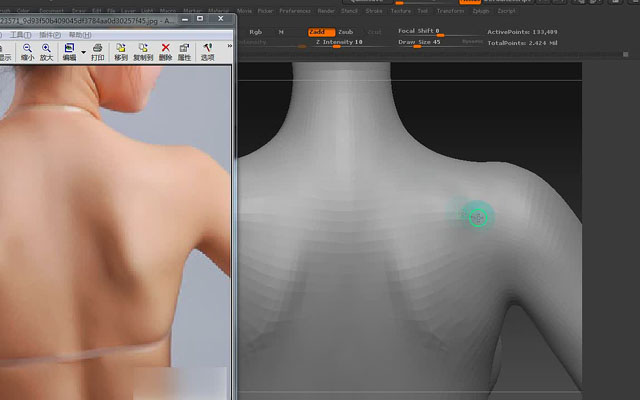
Task: Open the ZBrush Stroke menu
Action: pyautogui.click(x=374, y=11)
